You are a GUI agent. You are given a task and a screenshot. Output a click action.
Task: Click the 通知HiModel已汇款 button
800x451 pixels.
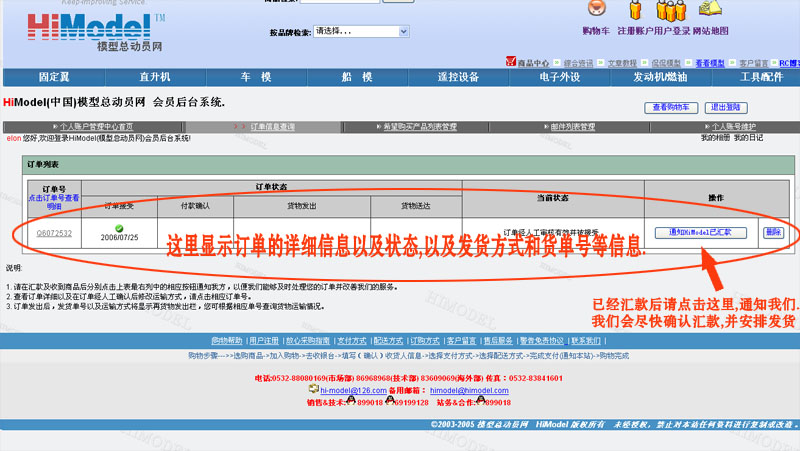(x=700, y=232)
